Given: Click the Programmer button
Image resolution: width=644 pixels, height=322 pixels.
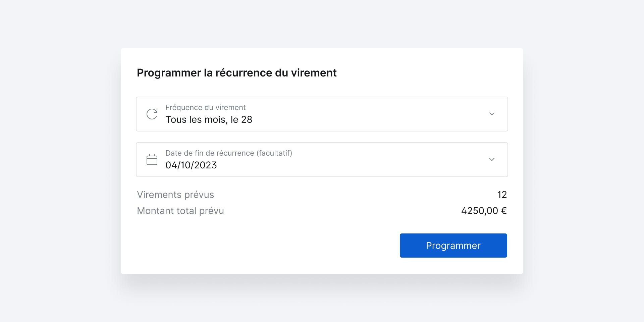Looking at the screenshot, I should pos(453,246).
